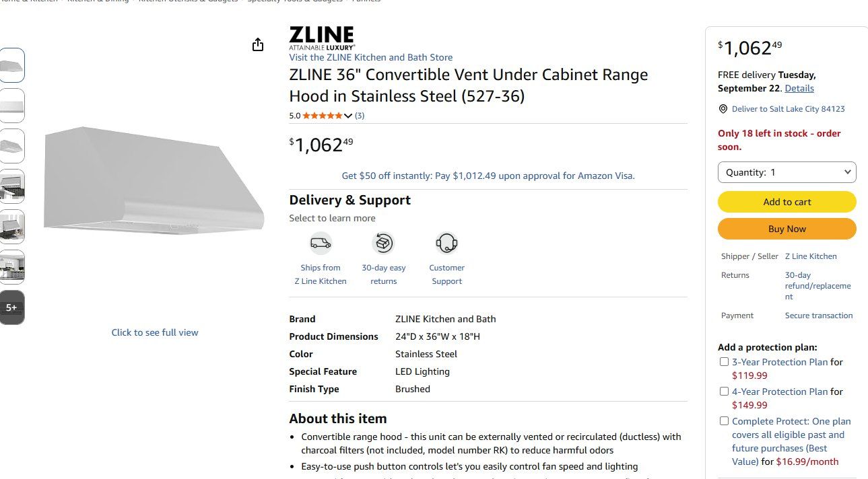Expand the rating breakdown chevron

tap(348, 116)
